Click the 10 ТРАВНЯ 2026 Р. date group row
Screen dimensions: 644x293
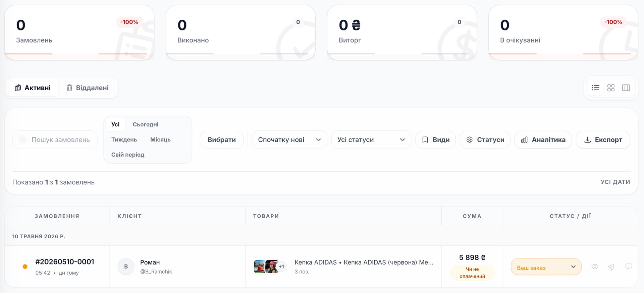point(321,236)
